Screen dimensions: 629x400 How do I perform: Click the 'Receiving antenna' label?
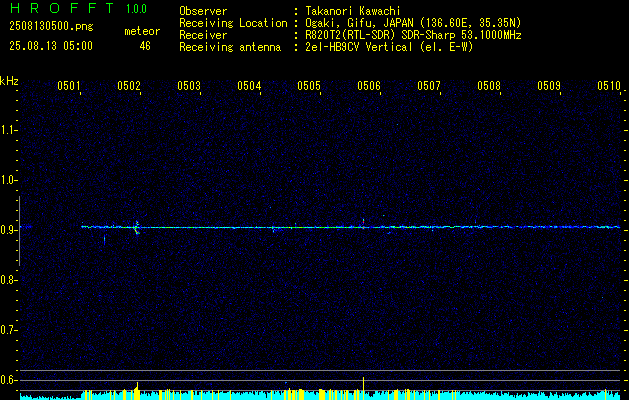(x=230, y=47)
